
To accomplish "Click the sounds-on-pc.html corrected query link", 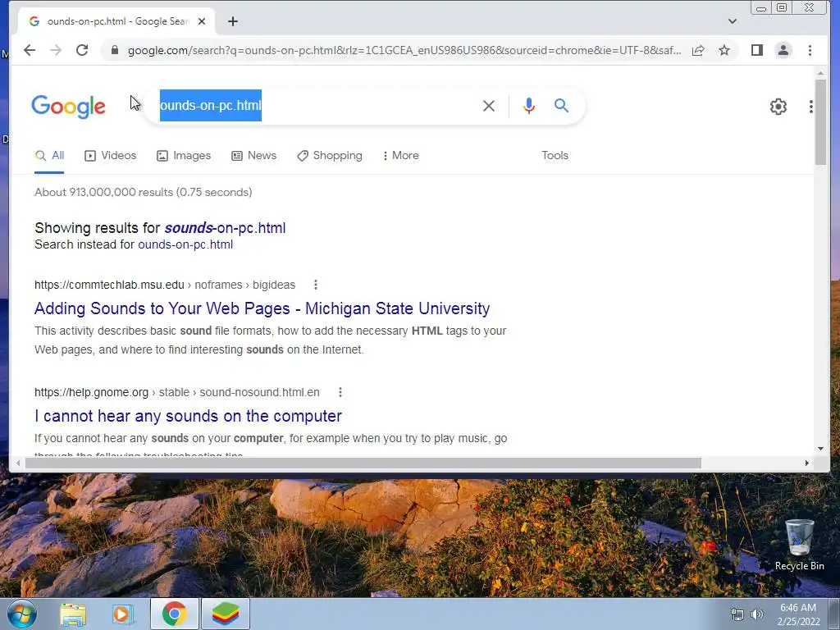I will pos(225,228).
